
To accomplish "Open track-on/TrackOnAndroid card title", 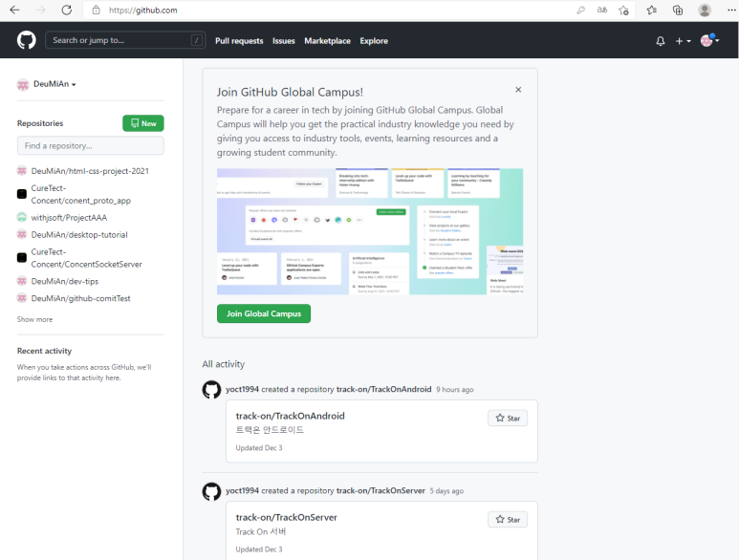I will coord(291,416).
